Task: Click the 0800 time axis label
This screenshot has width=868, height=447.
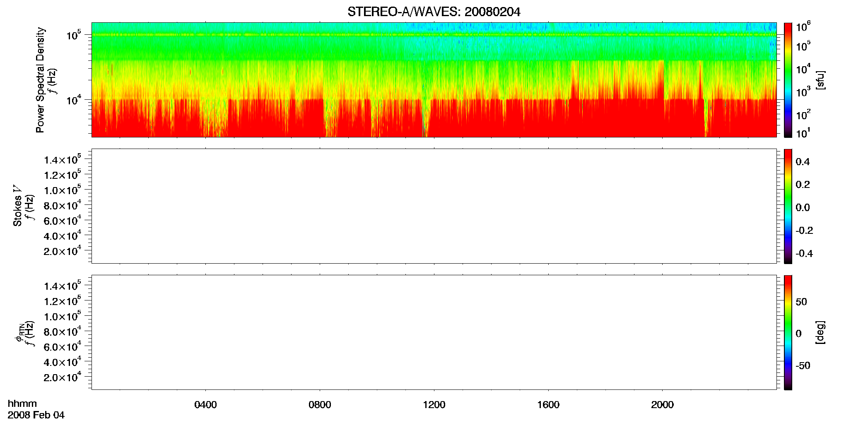Action: pos(320,405)
